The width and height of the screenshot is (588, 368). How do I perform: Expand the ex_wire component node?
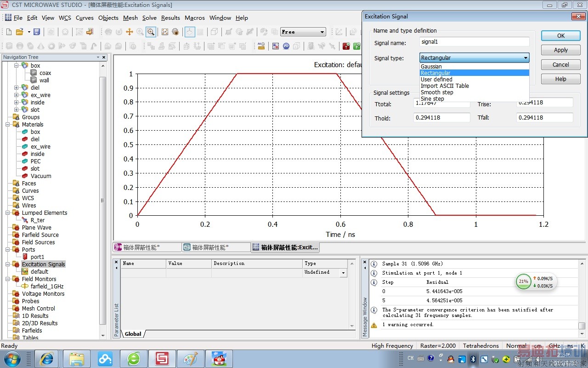[x=16, y=95]
